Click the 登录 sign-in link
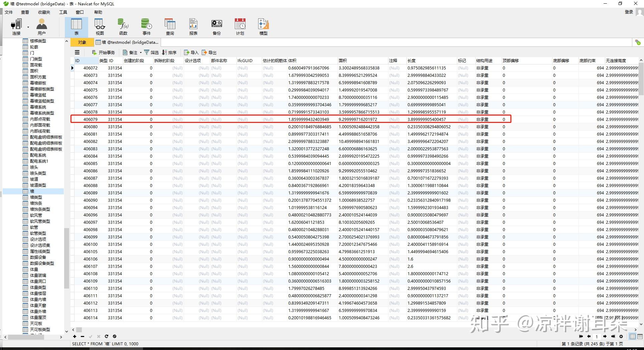Screen dimensions: 644x350 pyautogui.click(x=629, y=12)
